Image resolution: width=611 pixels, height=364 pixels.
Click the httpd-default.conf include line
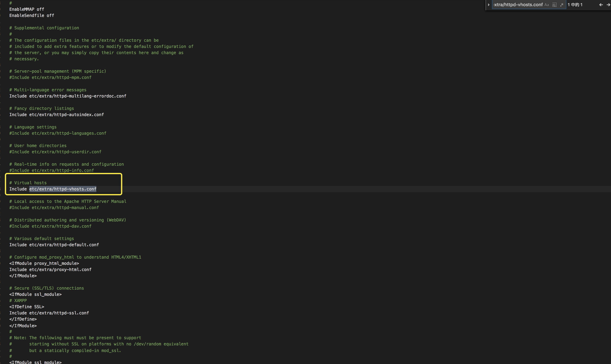[54, 245]
